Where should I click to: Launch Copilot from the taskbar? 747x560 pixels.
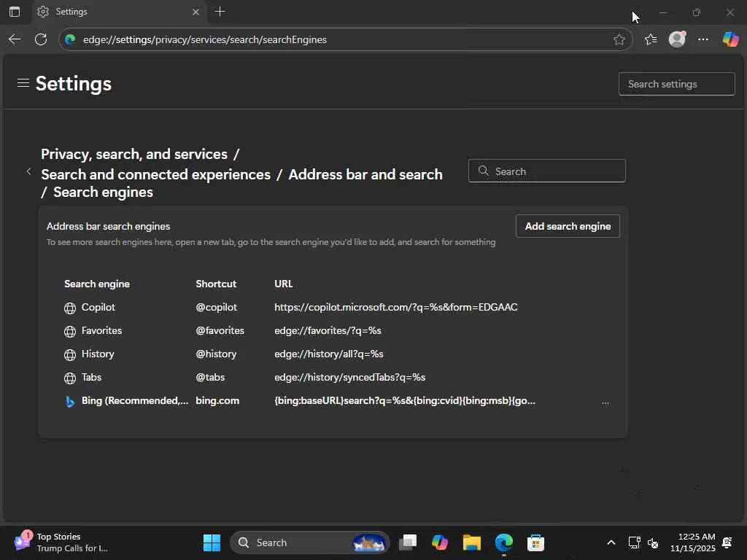pyautogui.click(x=440, y=542)
